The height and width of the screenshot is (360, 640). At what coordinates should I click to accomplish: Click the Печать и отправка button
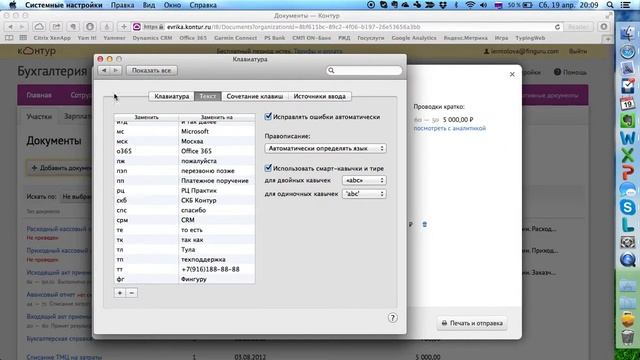pyautogui.click(x=472, y=323)
